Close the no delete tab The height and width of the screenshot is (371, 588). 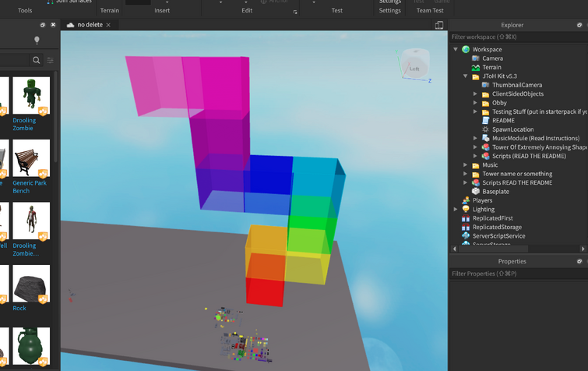pyautogui.click(x=108, y=25)
